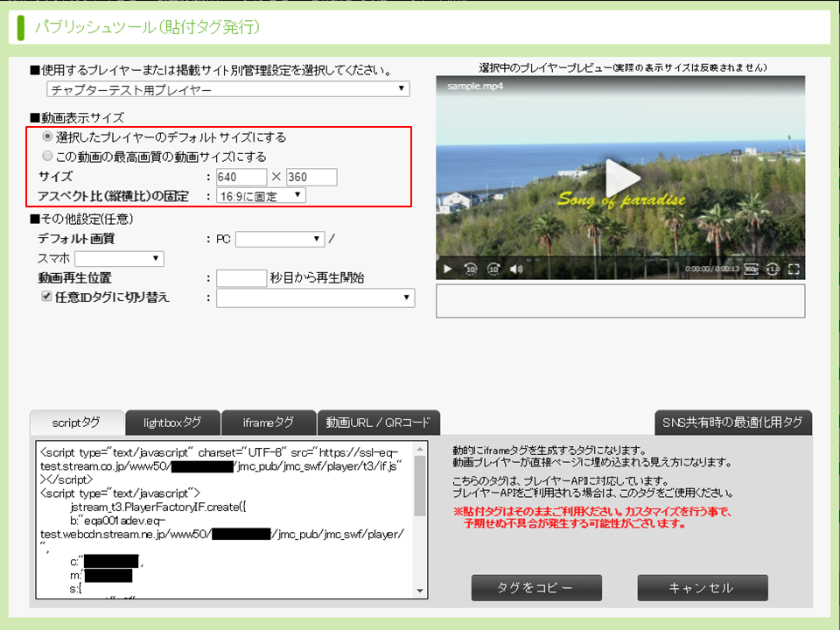The image size is (840, 630).
Task: Switch to the iframeタグ tab
Action: pos(268,423)
